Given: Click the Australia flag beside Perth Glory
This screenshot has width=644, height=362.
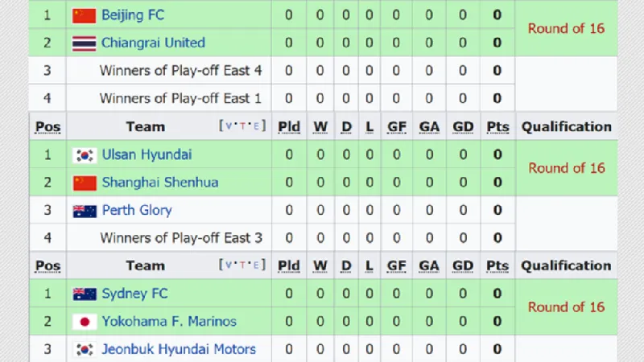Looking at the screenshot, I should (x=85, y=211).
